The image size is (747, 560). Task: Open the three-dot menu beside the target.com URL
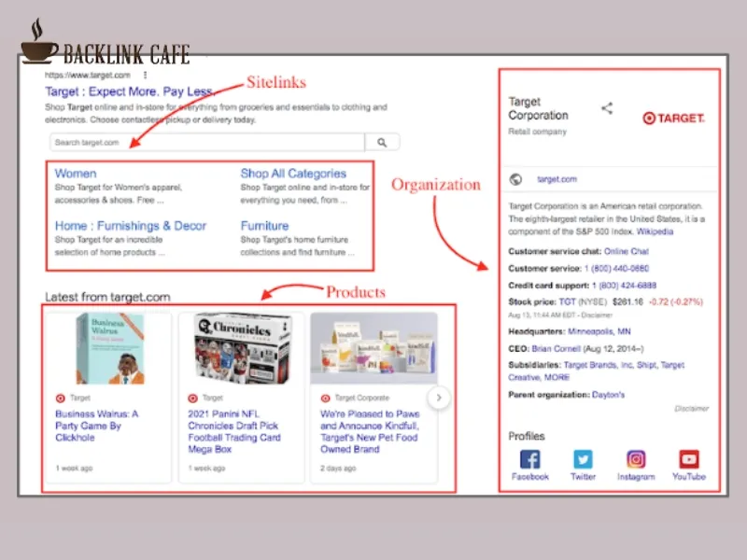click(146, 74)
